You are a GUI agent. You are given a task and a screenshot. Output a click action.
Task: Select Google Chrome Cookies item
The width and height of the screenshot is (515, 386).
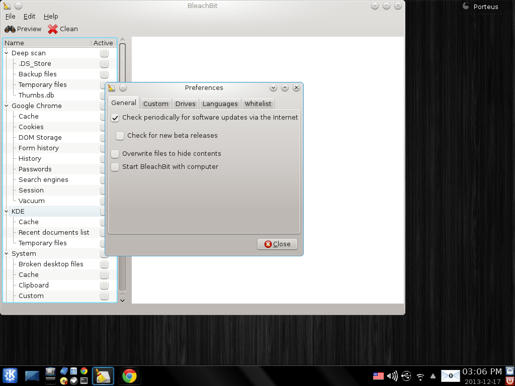coord(31,127)
